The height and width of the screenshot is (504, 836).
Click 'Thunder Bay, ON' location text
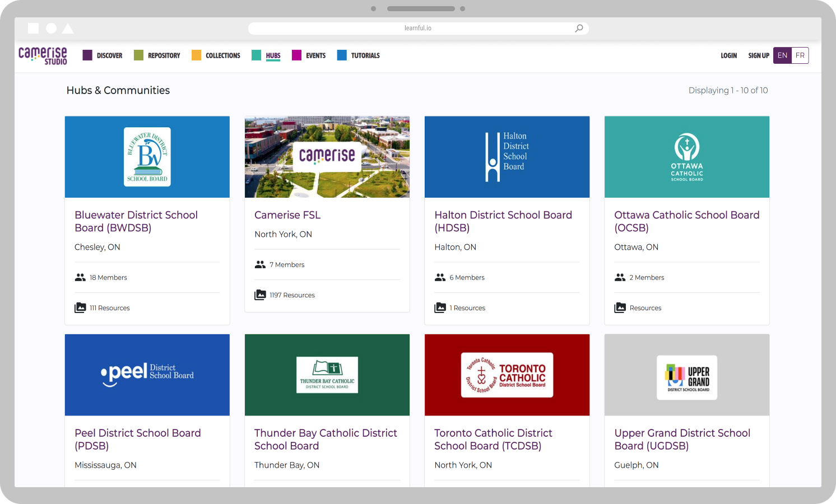tap(287, 465)
